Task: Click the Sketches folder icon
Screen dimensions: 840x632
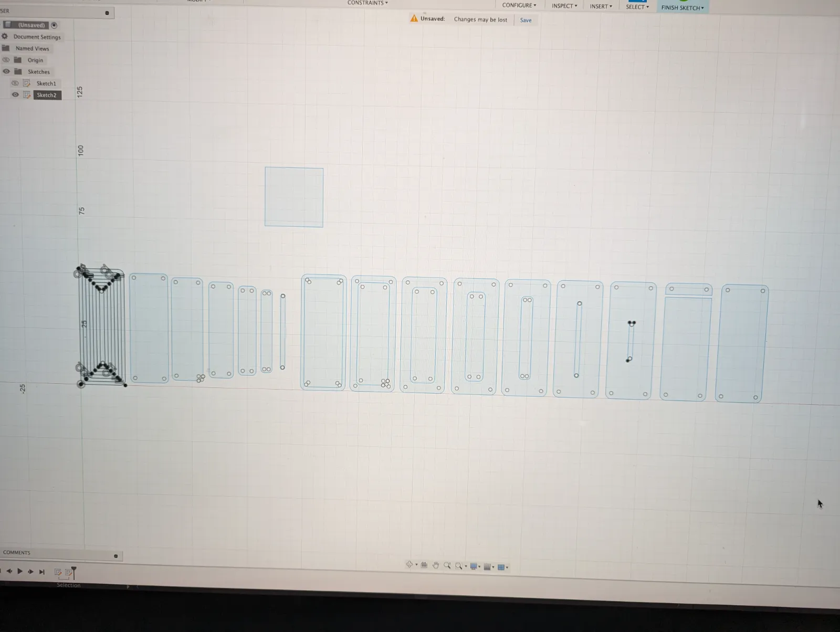Action: coord(18,71)
